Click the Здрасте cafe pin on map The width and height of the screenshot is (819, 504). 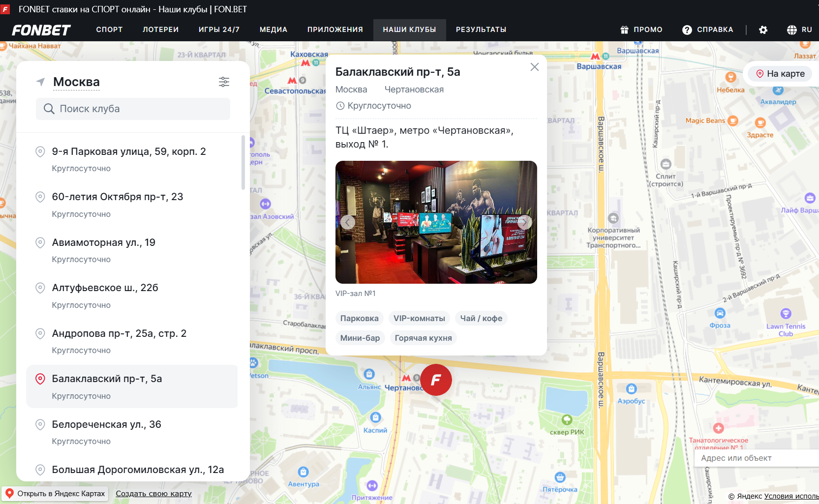point(760,123)
